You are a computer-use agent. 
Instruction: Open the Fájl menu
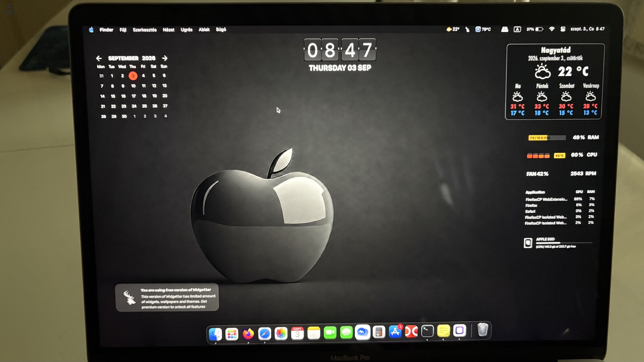coord(123,30)
